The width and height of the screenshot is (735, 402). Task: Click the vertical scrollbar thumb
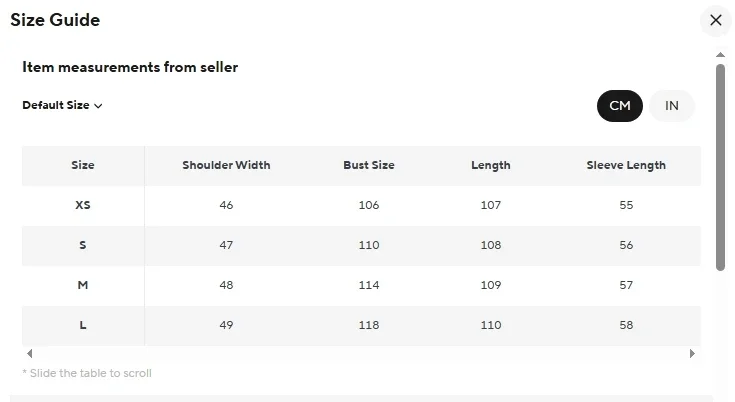coord(720,165)
